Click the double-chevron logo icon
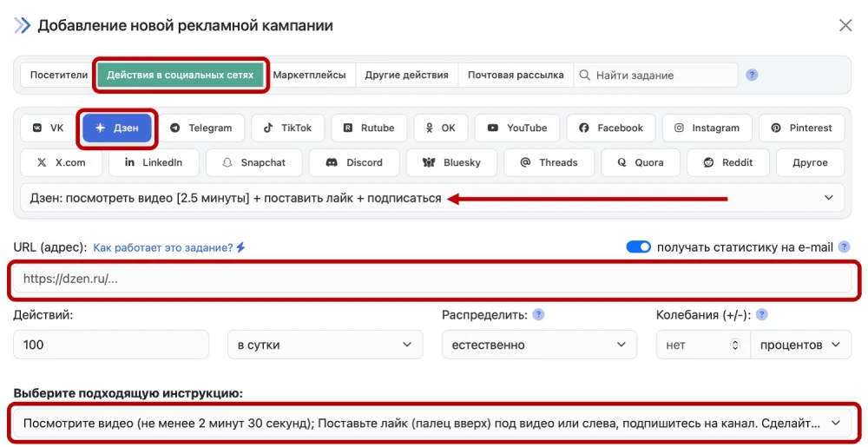 [23, 25]
